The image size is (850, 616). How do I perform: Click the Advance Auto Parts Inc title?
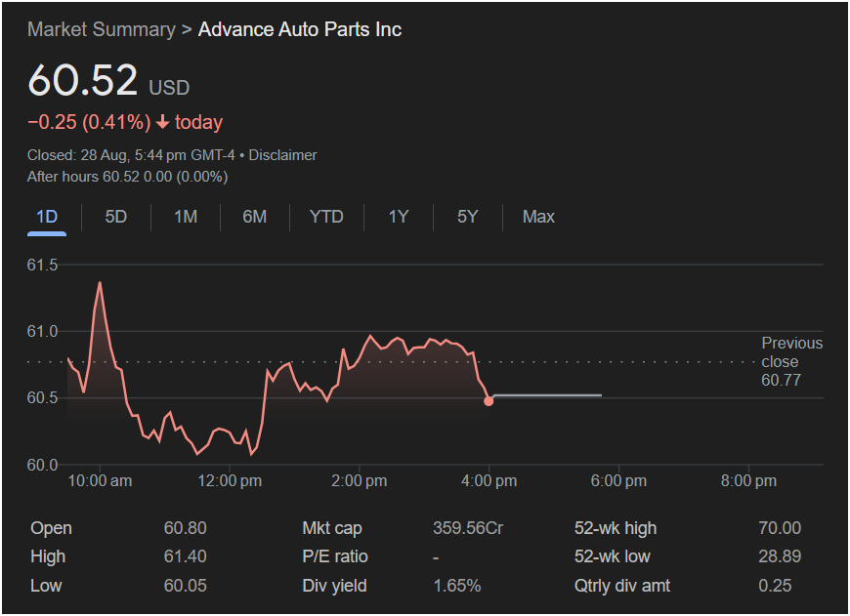[300, 29]
